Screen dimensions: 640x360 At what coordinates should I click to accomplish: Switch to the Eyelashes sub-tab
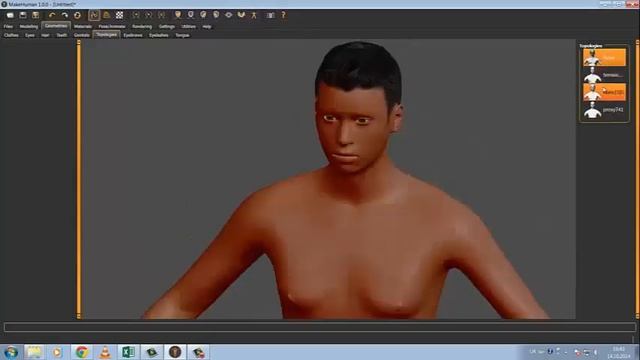(x=159, y=35)
